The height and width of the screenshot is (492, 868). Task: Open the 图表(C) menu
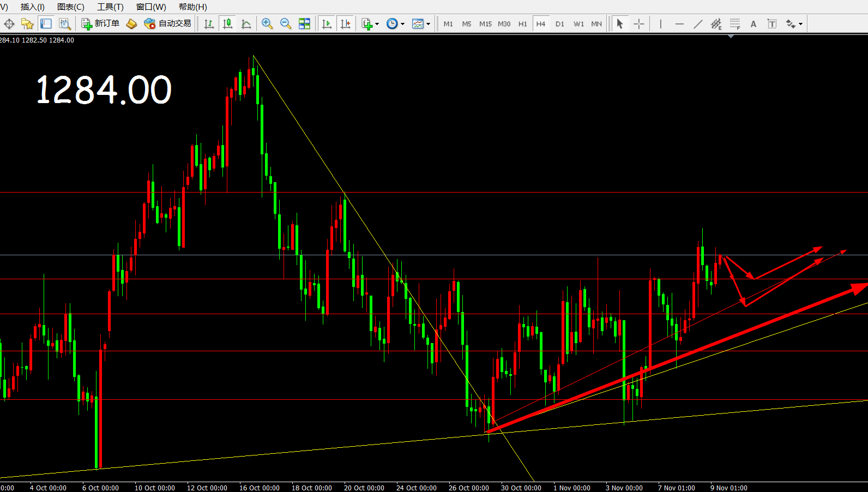[71, 7]
